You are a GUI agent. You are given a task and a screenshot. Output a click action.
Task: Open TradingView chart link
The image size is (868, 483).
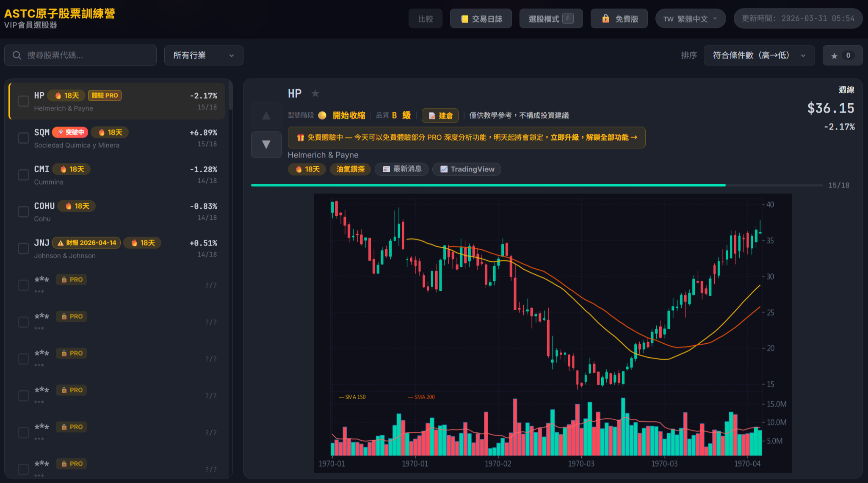(467, 169)
